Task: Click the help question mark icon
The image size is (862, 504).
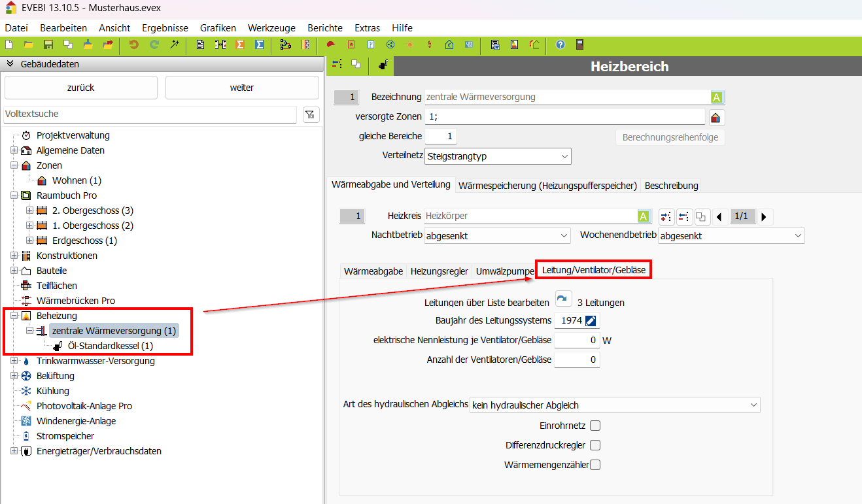Action: point(560,45)
